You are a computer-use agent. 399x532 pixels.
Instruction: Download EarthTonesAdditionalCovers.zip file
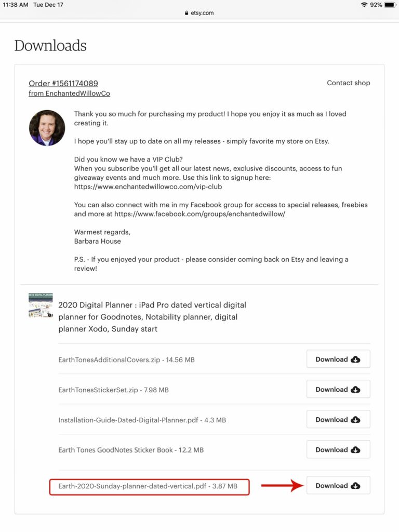[338, 359]
